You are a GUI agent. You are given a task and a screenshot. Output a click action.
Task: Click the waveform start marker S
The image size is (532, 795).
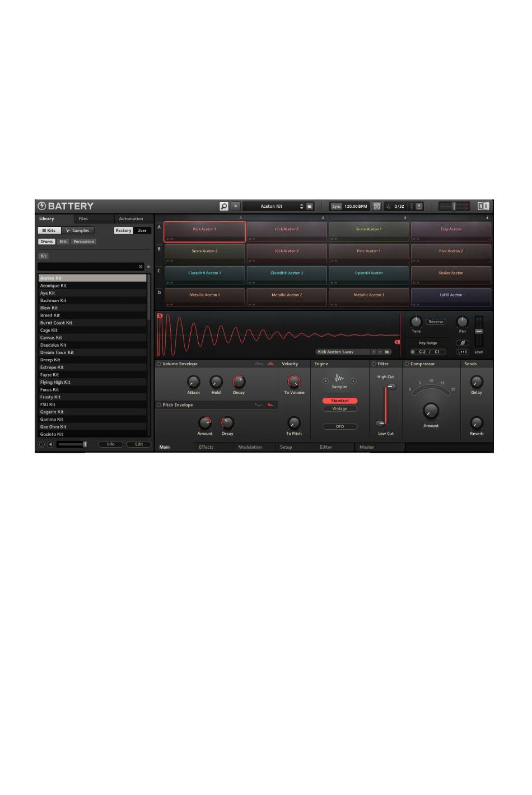(160, 315)
